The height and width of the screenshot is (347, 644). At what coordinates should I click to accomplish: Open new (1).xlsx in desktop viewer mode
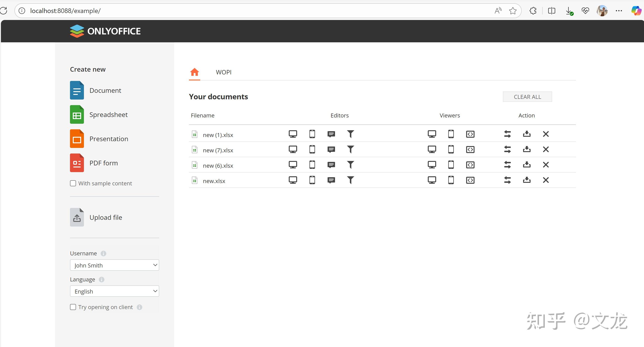pyautogui.click(x=432, y=134)
